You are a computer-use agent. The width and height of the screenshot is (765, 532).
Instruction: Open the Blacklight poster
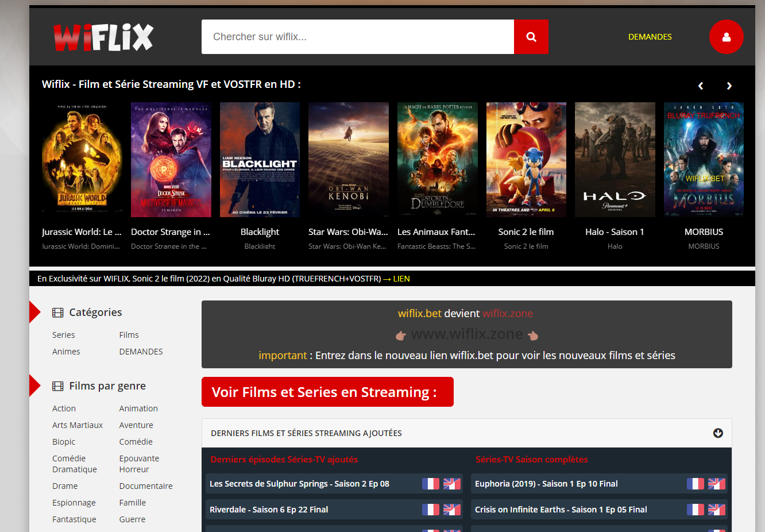pos(260,160)
